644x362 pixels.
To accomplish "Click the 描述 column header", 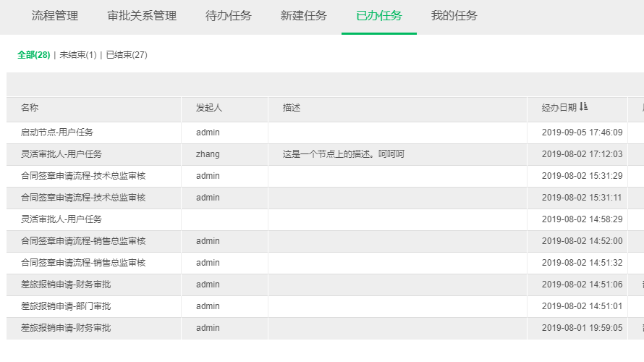I will coord(292,108).
